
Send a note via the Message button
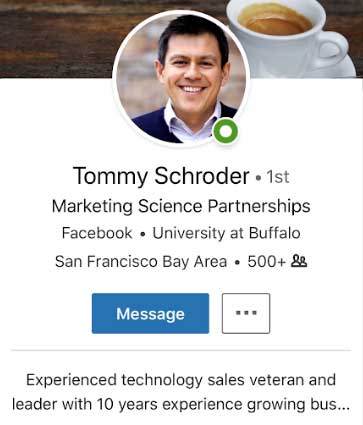coord(150,313)
